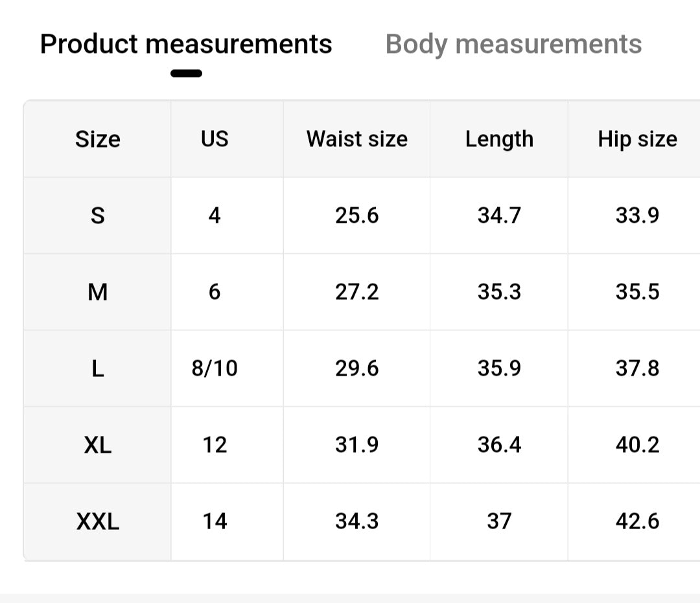Click the 25.6 waist size value

point(357,216)
